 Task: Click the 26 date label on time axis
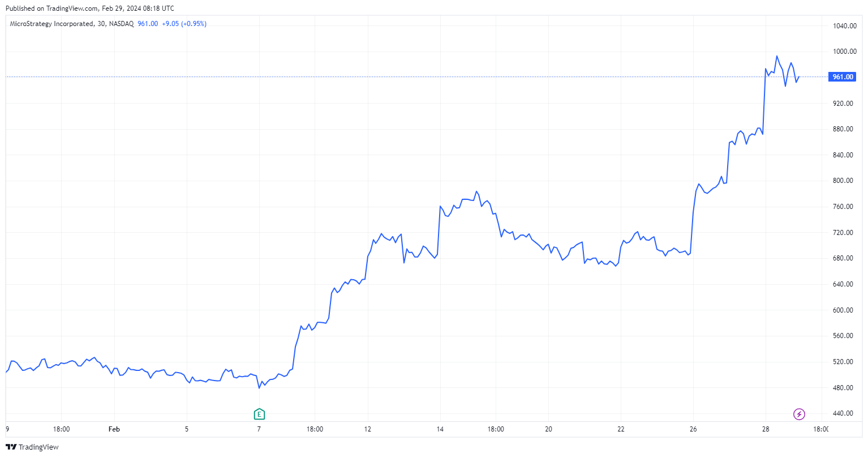[693, 429]
